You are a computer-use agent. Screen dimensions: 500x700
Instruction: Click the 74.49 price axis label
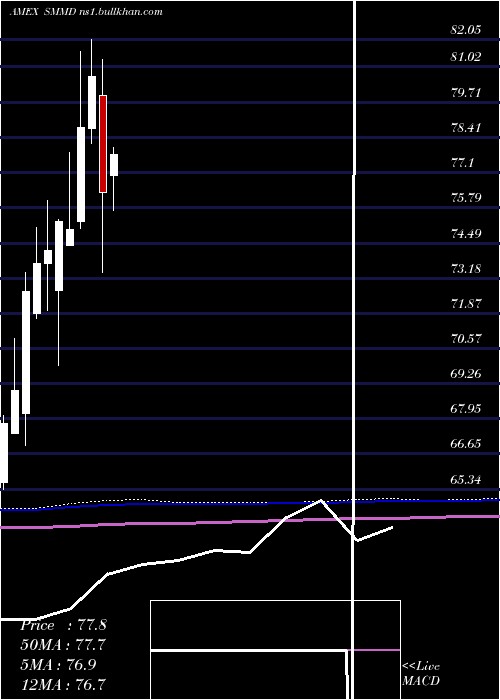point(466,233)
